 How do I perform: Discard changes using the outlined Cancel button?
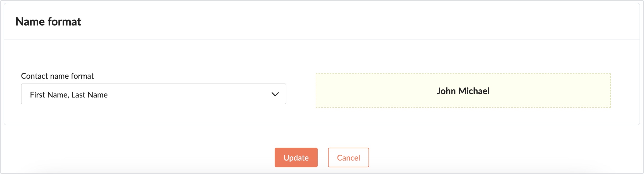[348, 158]
